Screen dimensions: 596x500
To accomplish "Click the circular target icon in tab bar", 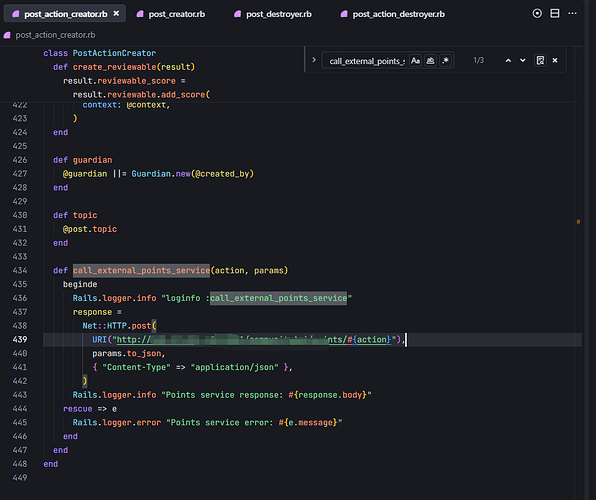I will click(x=537, y=14).
